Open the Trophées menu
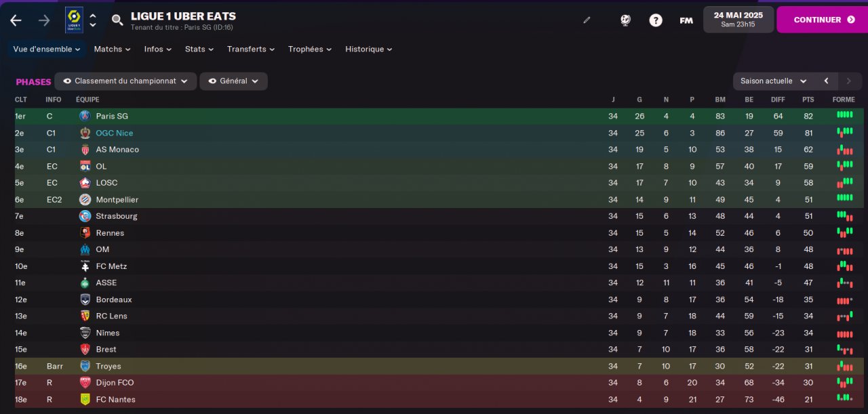 pyautogui.click(x=309, y=49)
